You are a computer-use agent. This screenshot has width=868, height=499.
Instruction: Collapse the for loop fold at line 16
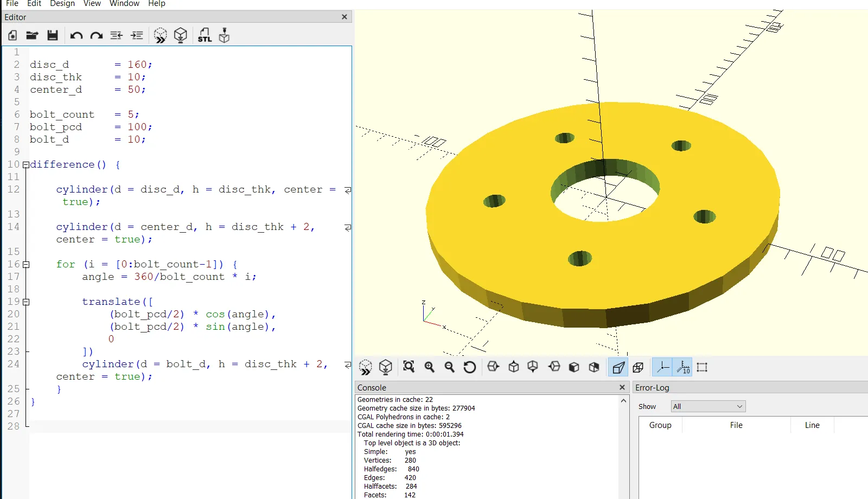[x=25, y=265]
